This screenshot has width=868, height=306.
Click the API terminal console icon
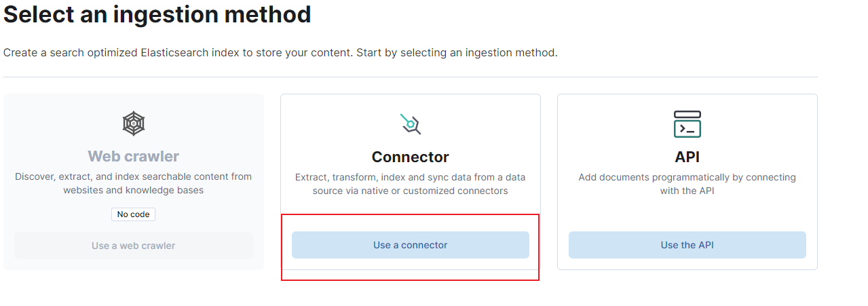[x=687, y=124]
